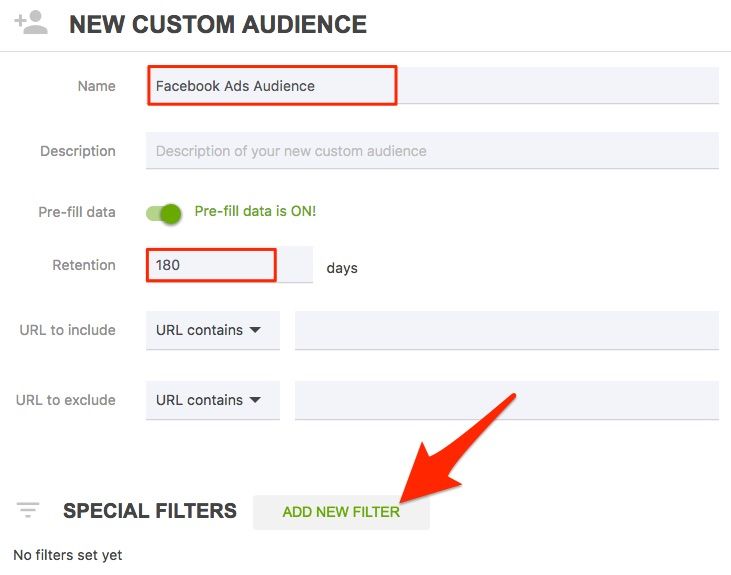
Task: Select the Retention days field showing 180
Action: coord(211,266)
